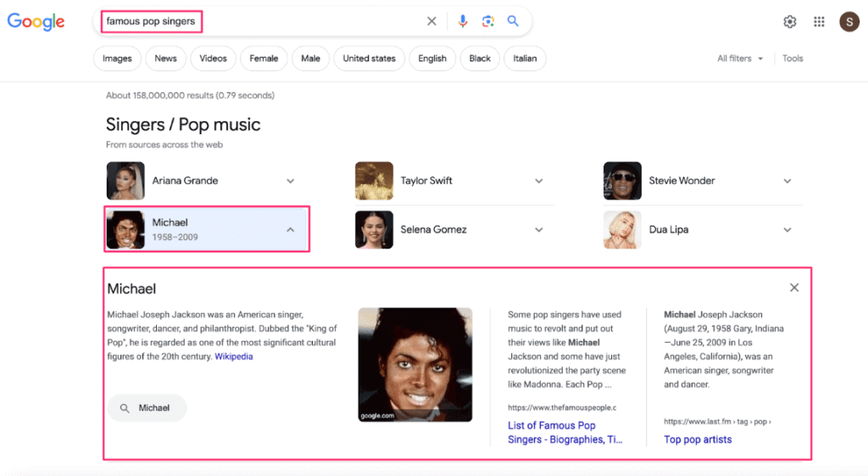Click the Stevie Wonder name text
The height and width of the screenshot is (476, 868).
click(682, 181)
